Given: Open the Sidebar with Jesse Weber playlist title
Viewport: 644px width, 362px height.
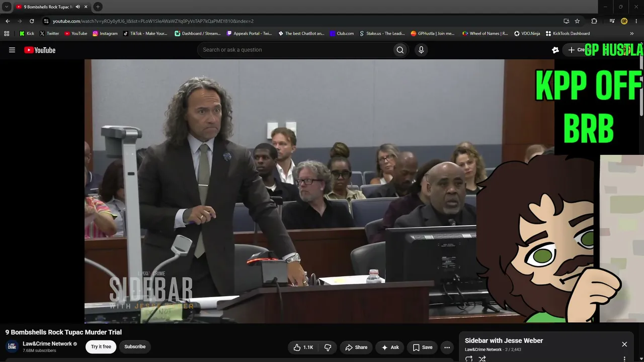Looking at the screenshot, I should [504, 341].
